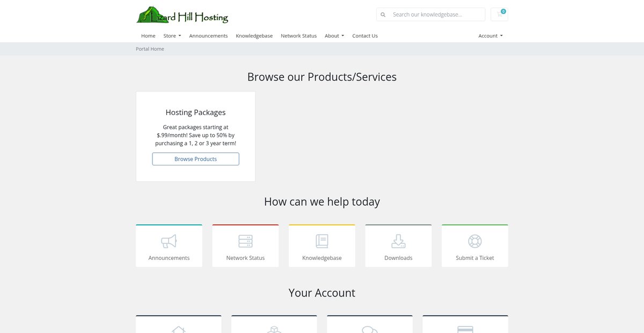
Task: Click the text 'Great packages starting at'
Action: coord(195,127)
